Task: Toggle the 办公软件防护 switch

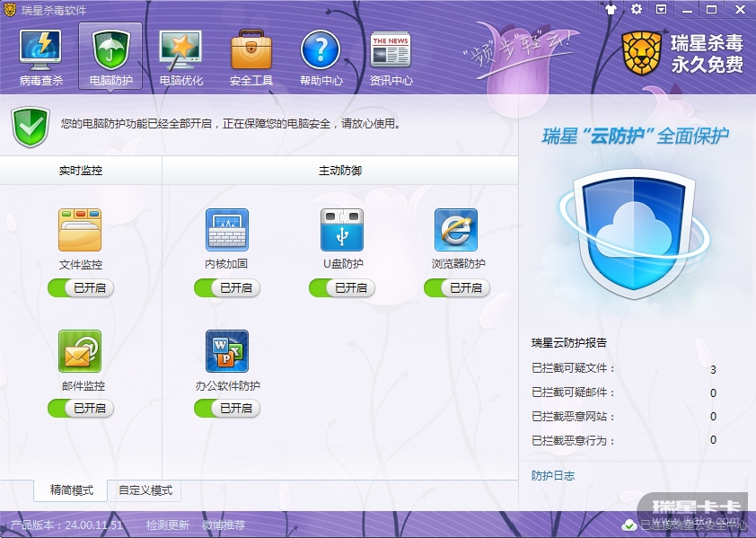Action: coord(227,408)
